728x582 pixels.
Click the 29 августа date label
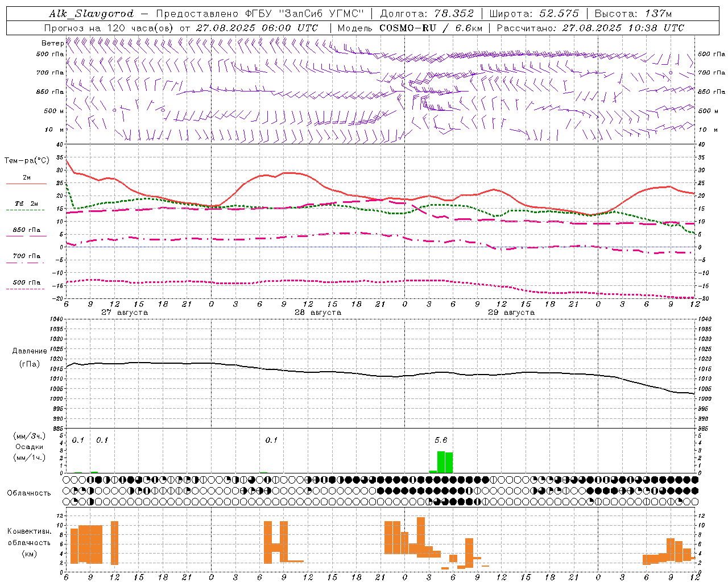point(511,313)
